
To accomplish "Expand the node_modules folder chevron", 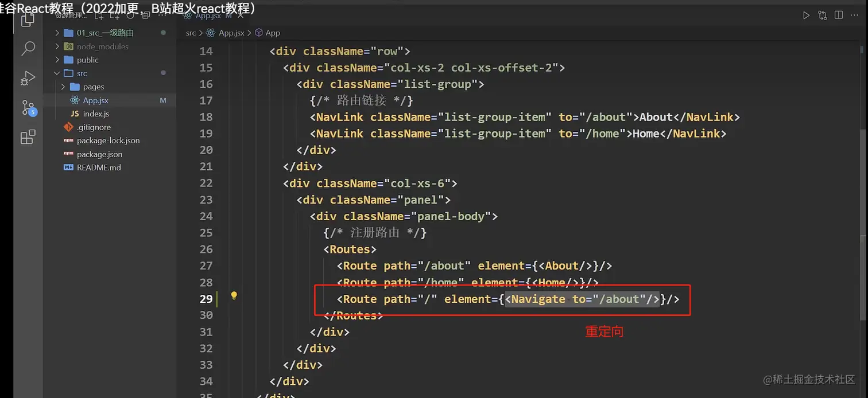I will (57, 46).
